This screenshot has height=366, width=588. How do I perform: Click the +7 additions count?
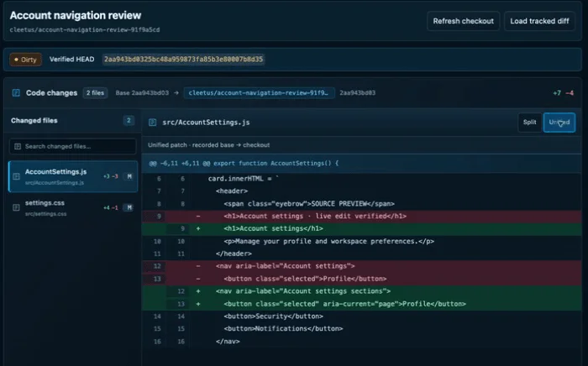pos(557,93)
